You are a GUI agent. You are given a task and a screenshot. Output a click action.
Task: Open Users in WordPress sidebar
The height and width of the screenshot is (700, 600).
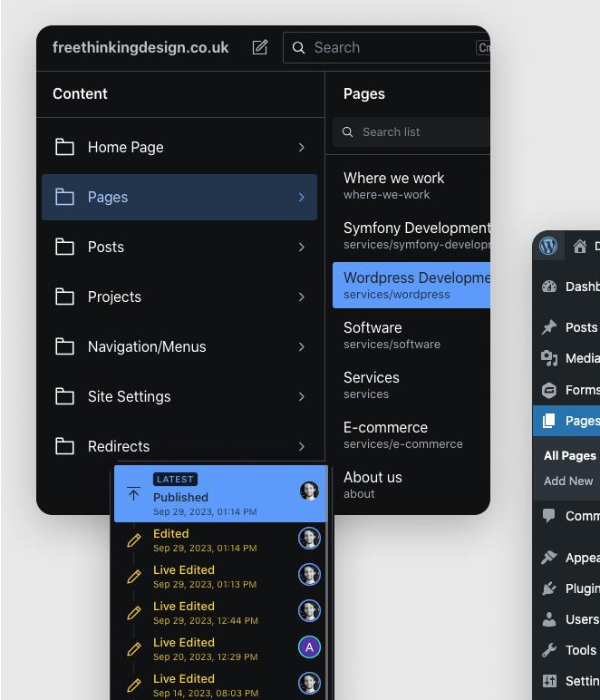coord(566,619)
